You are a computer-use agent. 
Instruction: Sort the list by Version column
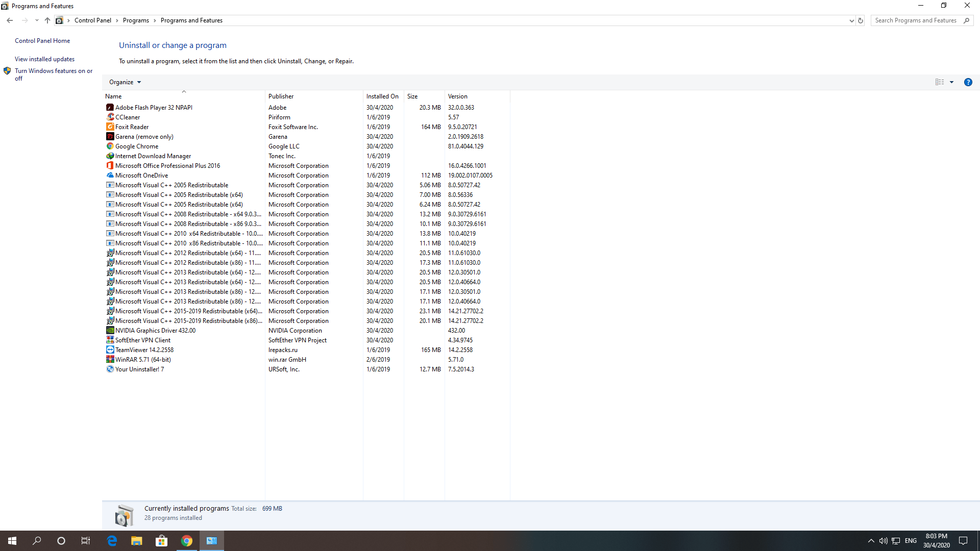(477, 96)
